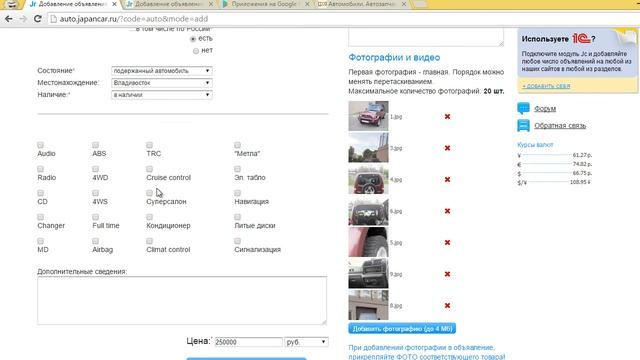This screenshot has height=360, width=640.
Task: Enable the Литые диски checkbox
Action: [x=238, y=217]
